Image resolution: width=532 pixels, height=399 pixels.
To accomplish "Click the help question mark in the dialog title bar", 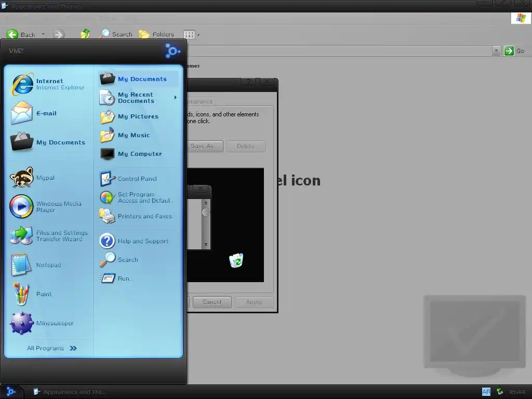I will (248, 82).
